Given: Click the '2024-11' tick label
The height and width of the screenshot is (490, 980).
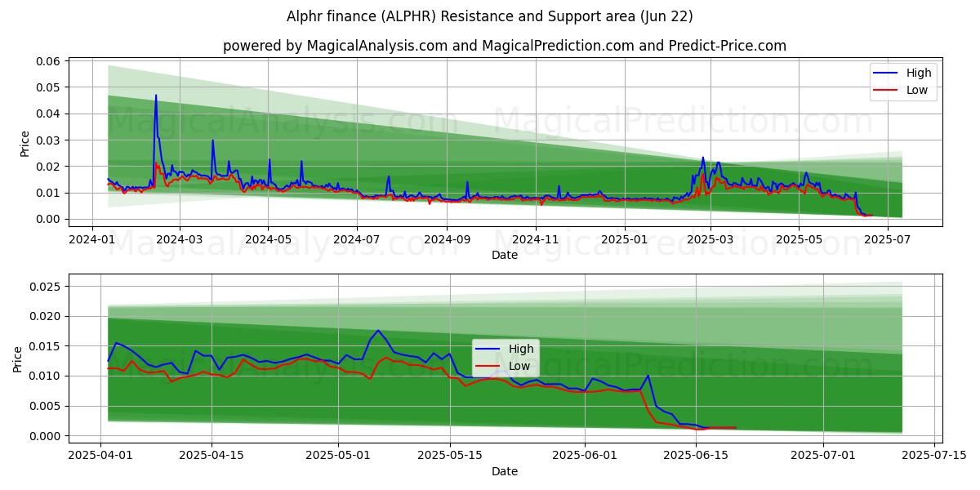Looking at the screenshot, I should (536, 239).
